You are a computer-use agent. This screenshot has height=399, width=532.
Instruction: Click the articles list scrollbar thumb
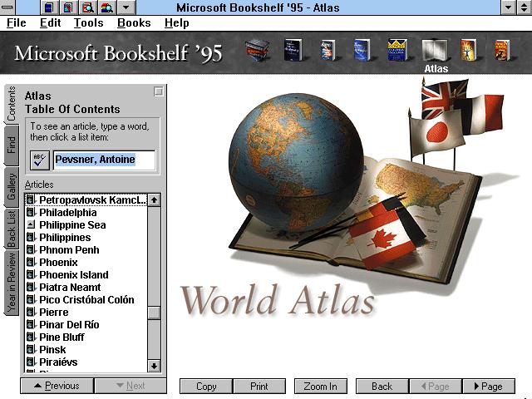154,313
